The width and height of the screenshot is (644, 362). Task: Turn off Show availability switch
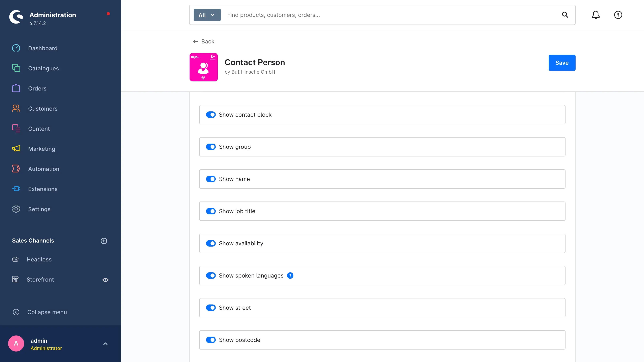(x=211, y=243)
